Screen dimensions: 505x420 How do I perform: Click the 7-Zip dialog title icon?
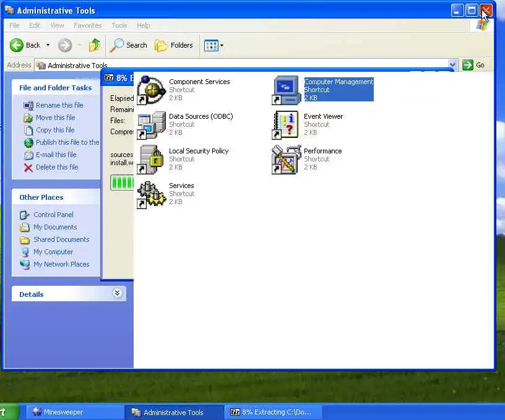click(109, 77)
